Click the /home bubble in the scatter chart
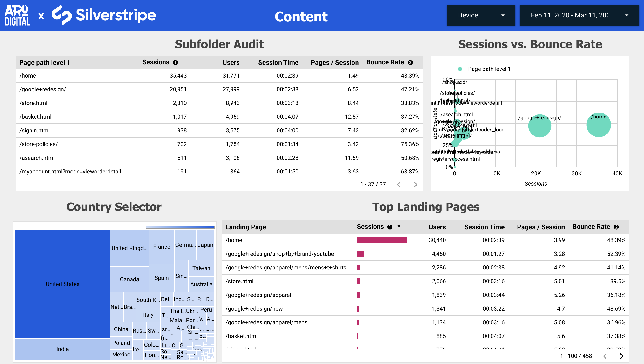The height and width of the screenshot is (364, 644). [x=599, y=125]
